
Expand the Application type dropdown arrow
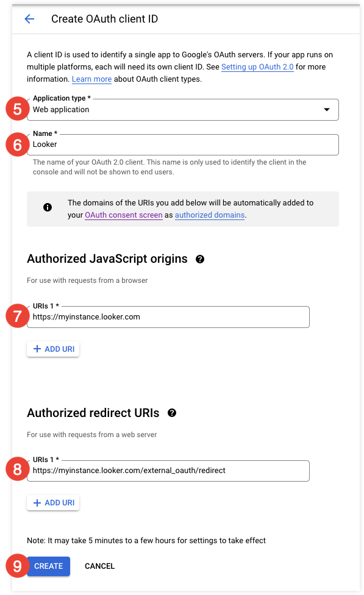click(326, 110)
